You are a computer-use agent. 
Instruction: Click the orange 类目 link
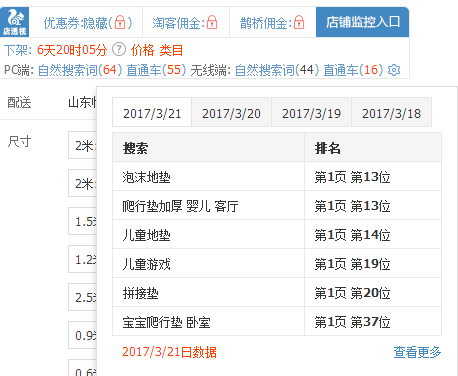pyautogui.click(x=171, y=50)
